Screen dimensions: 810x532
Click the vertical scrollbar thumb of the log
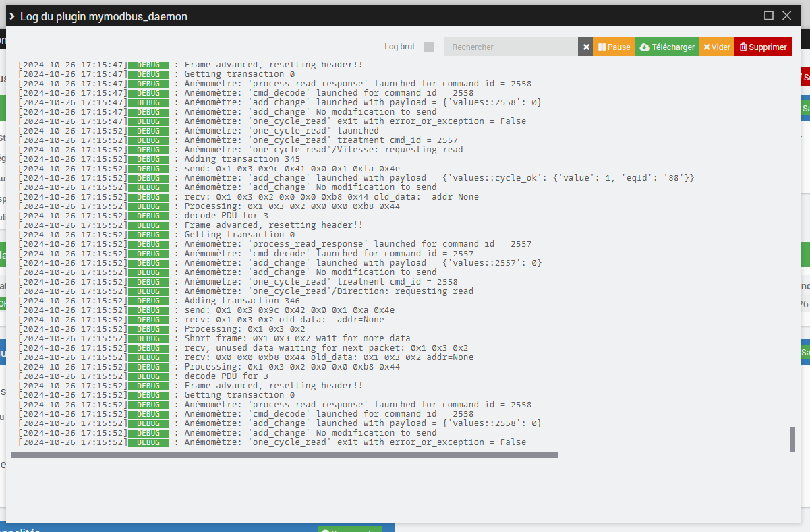(792, 439)
